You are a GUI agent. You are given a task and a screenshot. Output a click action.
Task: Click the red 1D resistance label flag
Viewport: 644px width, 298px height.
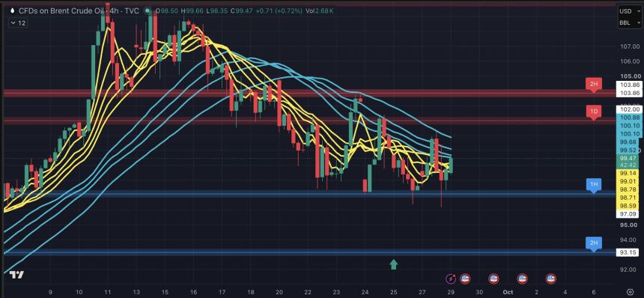point(594,112)
